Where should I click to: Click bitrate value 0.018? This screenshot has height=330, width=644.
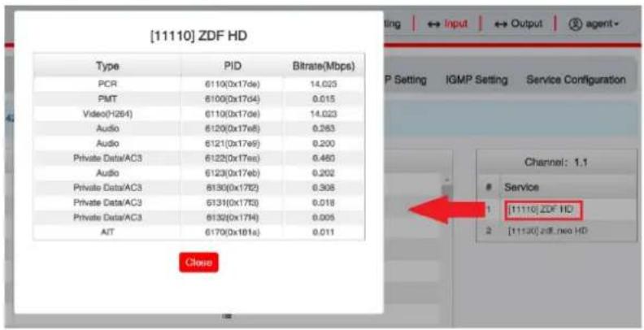(x=324, y=202)
